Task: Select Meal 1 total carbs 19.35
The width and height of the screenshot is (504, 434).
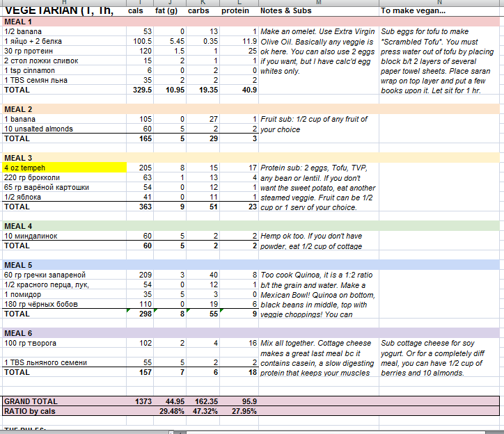Action: [203, 90]
